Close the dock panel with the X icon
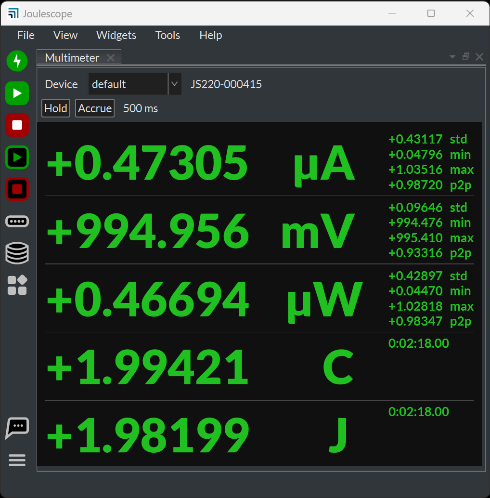490x498 pixels. [x=479, y=57]
